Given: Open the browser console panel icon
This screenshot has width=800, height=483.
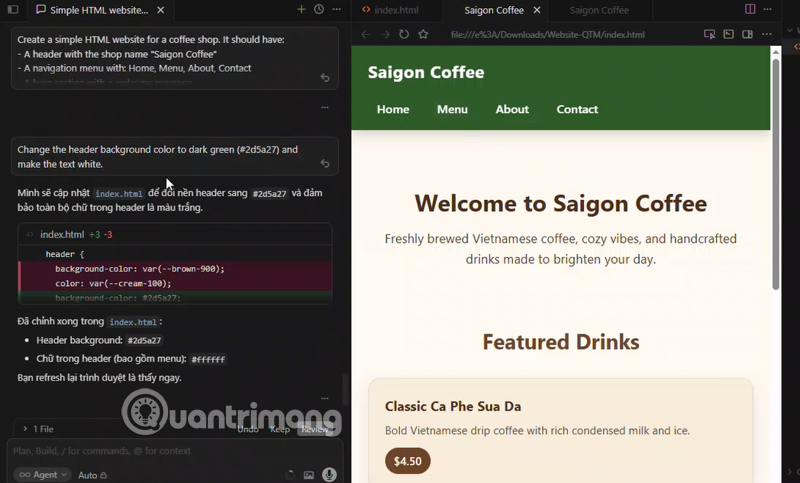Looking at the screenshot, I should tap(729, 34).
